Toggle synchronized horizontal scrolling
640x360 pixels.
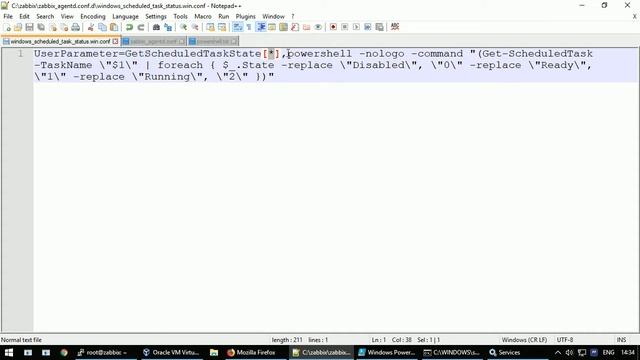222,27
